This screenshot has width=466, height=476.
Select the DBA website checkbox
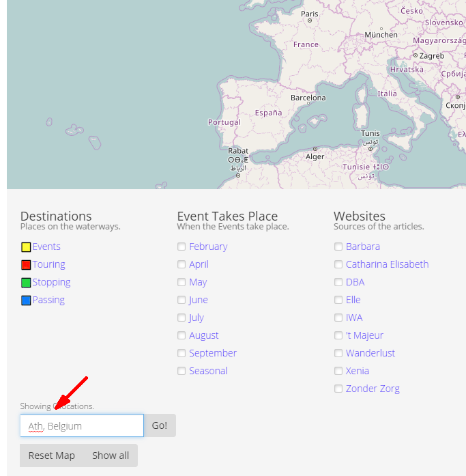338,282
